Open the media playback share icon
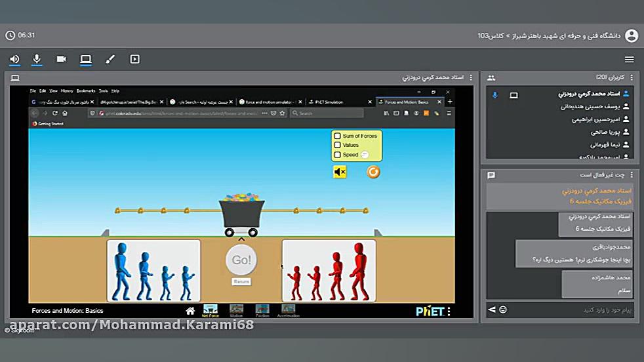Screen dimensions: 644x362 coord(134,59)
